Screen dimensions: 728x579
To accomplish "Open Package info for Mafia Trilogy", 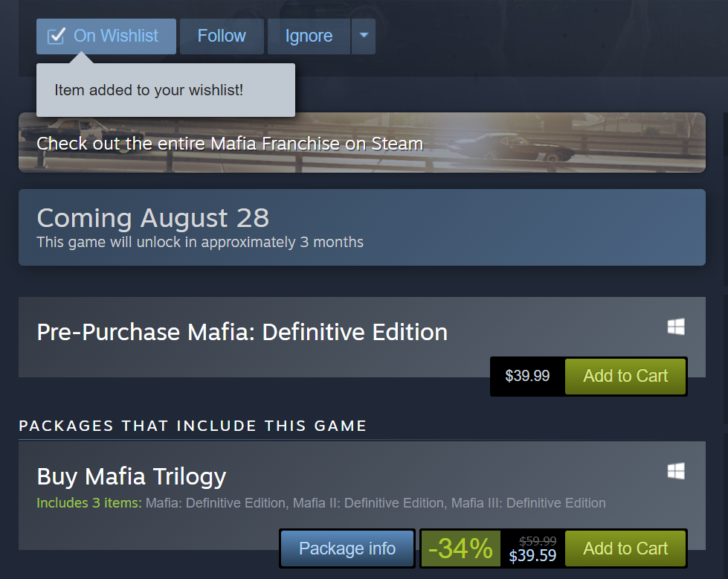I will tap(347, 549).
